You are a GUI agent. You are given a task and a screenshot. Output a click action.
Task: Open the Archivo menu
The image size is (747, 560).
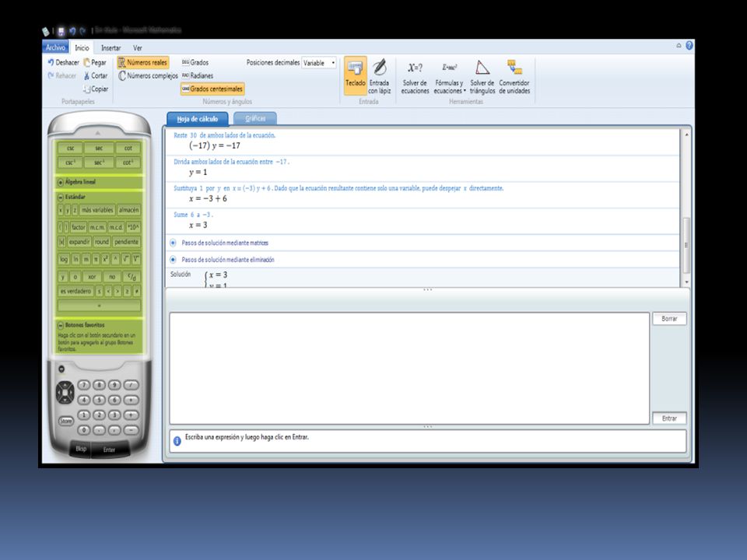[x=56, y=47]
